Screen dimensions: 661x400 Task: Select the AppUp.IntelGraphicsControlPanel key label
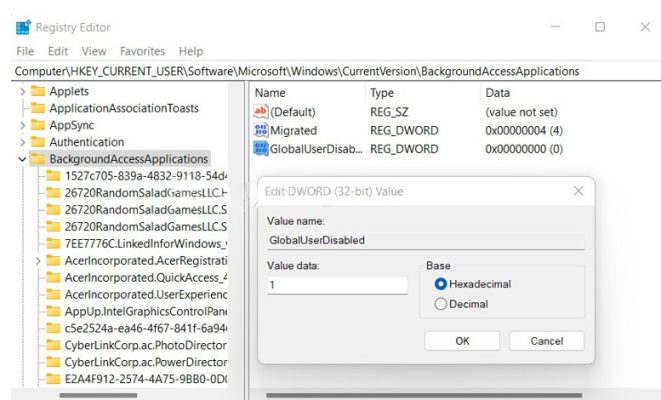146,311
